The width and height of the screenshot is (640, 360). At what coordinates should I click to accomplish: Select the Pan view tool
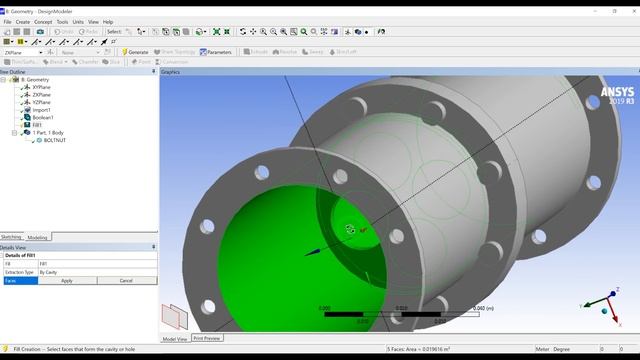[253, 32]
